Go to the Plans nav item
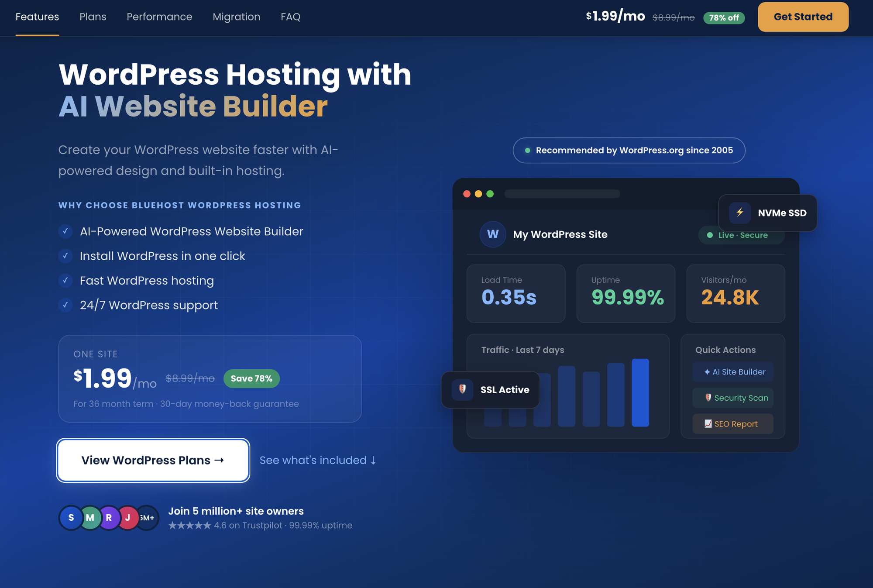 [93, 17]
